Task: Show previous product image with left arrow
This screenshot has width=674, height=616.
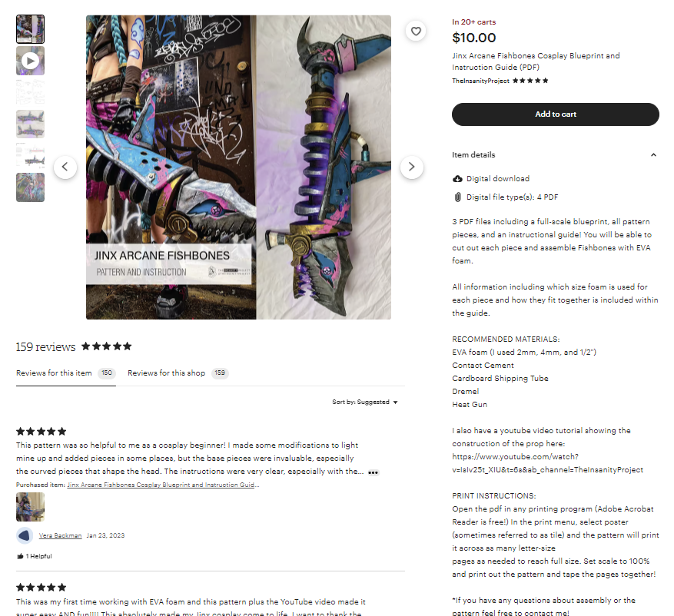Action: pyautogui.click(x=65, y=167)
